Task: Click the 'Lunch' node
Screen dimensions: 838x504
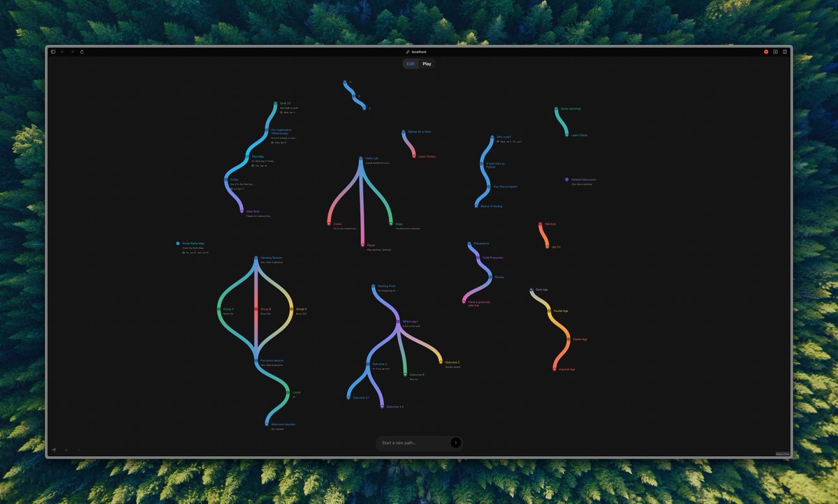Action: pos(288,393)
